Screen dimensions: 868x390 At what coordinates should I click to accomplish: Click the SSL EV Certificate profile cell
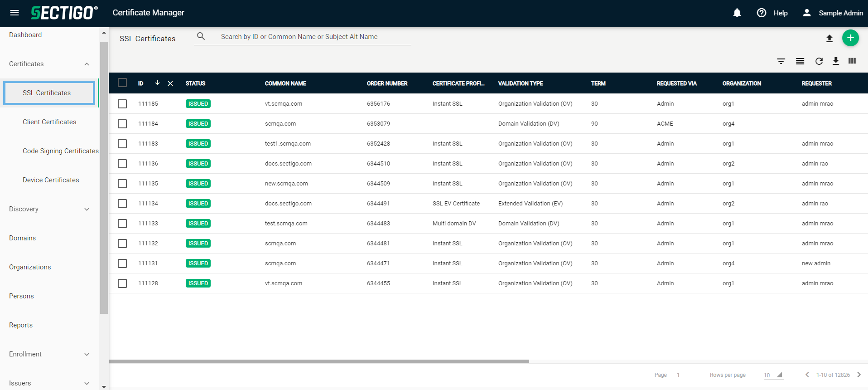point(456,204)
